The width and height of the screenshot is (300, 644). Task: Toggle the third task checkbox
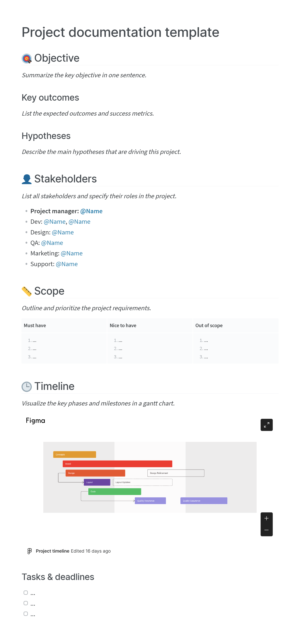(x=25, y=614)
